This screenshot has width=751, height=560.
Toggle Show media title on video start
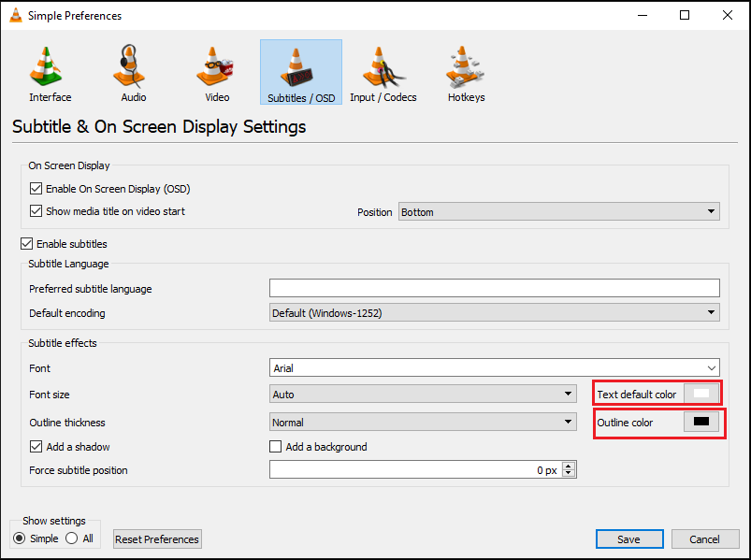click(36, 211)
